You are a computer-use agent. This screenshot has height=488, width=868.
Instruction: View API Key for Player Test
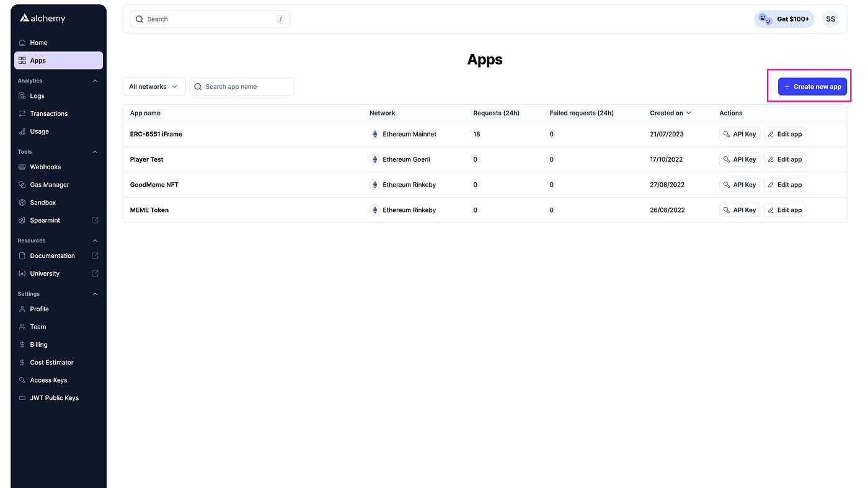740,159
